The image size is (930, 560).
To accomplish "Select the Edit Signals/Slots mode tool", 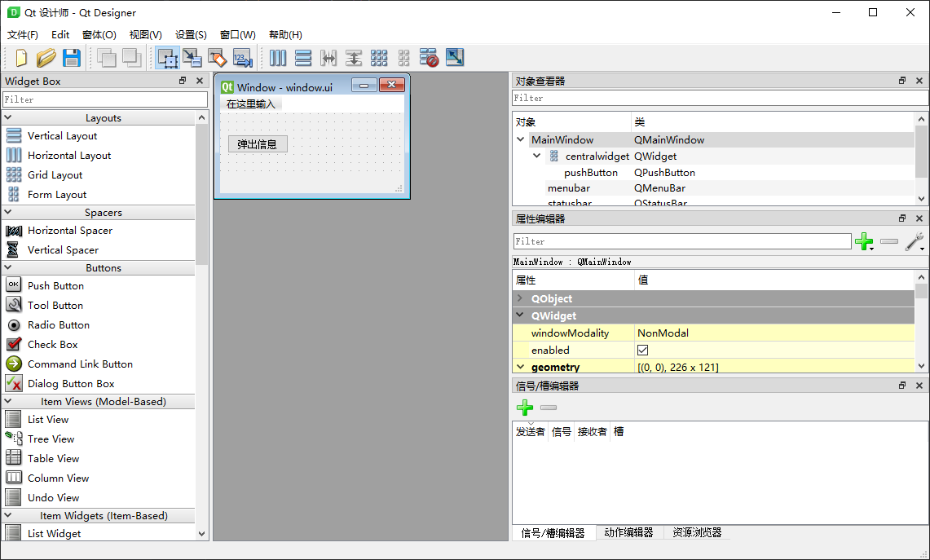I will point(192,58).
